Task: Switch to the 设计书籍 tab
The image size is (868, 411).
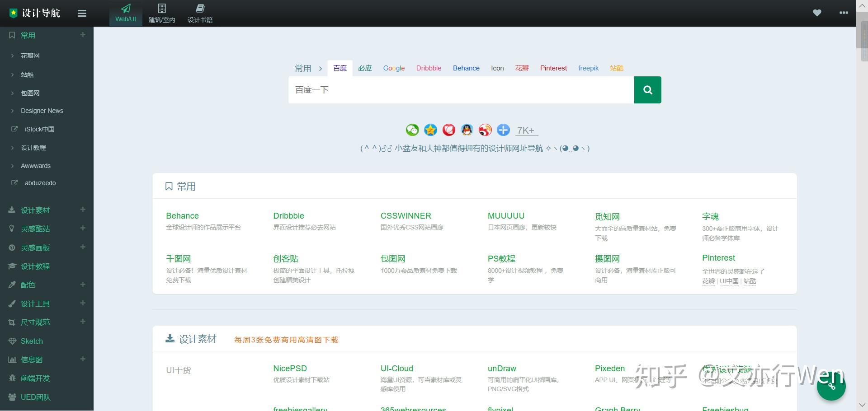Action: (200, 13)
